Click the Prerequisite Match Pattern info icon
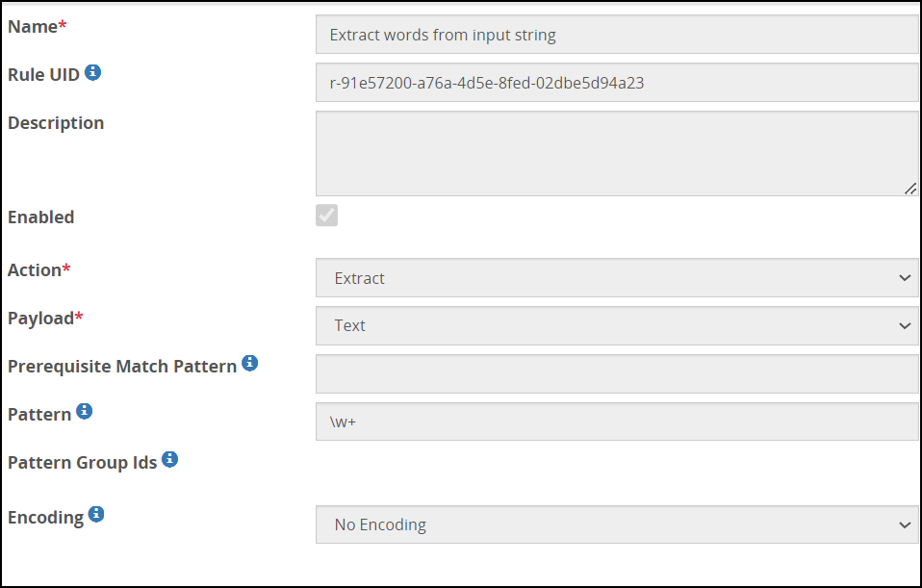This screenshot has height=588, width=922. [250, 363]
